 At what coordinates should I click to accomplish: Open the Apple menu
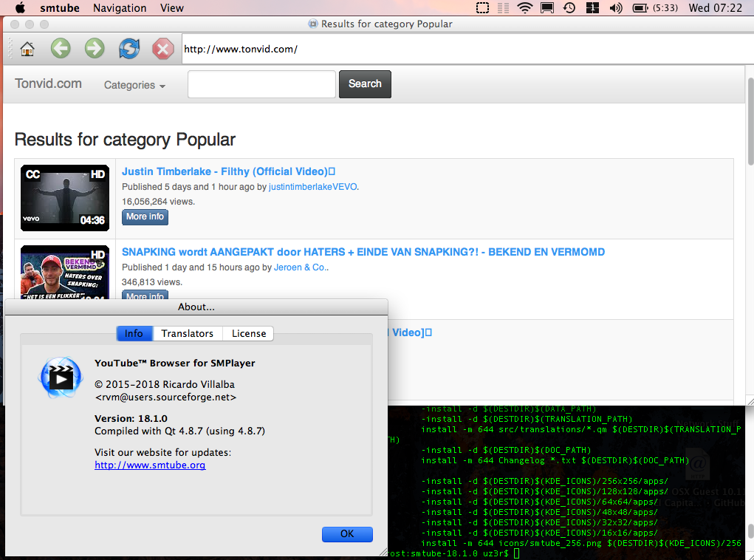click(x=20, y=7)
